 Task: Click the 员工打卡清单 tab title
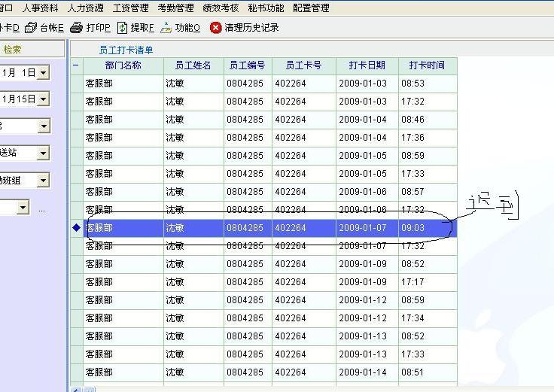click(126, 50)
